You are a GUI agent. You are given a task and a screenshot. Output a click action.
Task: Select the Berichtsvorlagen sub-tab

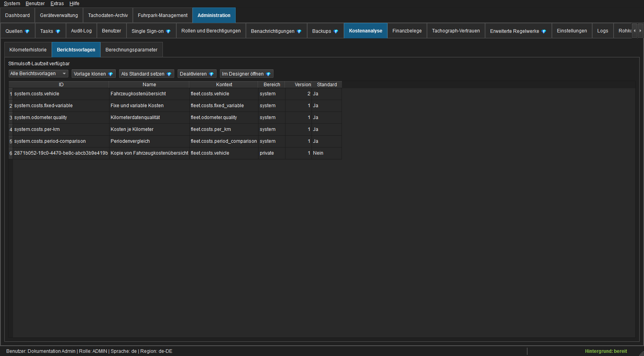pyautogui.click(x=76, y=50)
